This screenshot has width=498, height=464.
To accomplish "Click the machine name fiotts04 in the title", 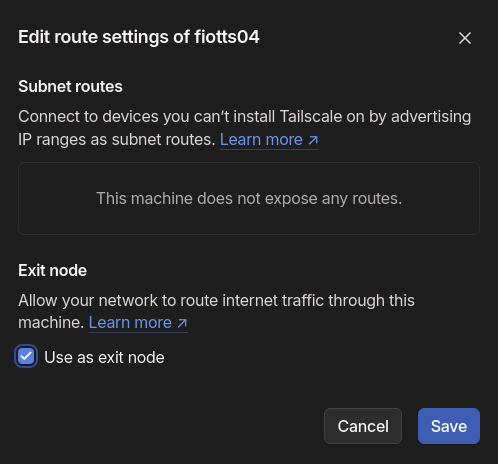I will (x=227, y=37).
